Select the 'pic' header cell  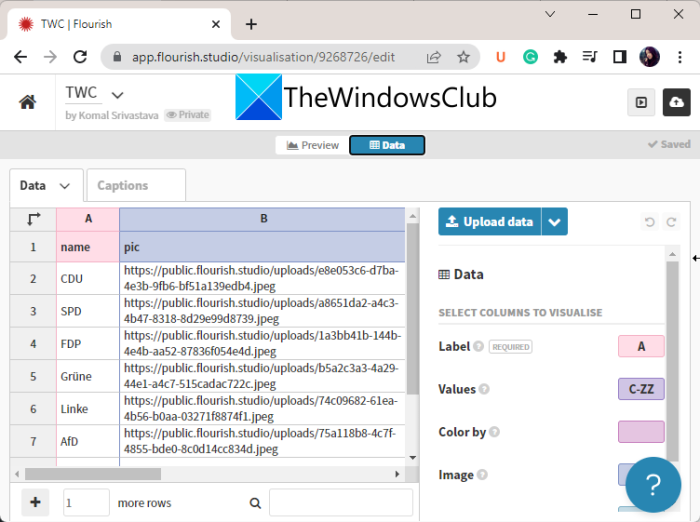point(262,247)
